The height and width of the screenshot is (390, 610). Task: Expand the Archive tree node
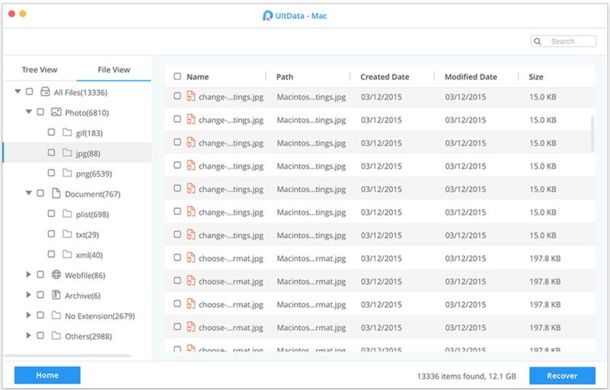28,295
